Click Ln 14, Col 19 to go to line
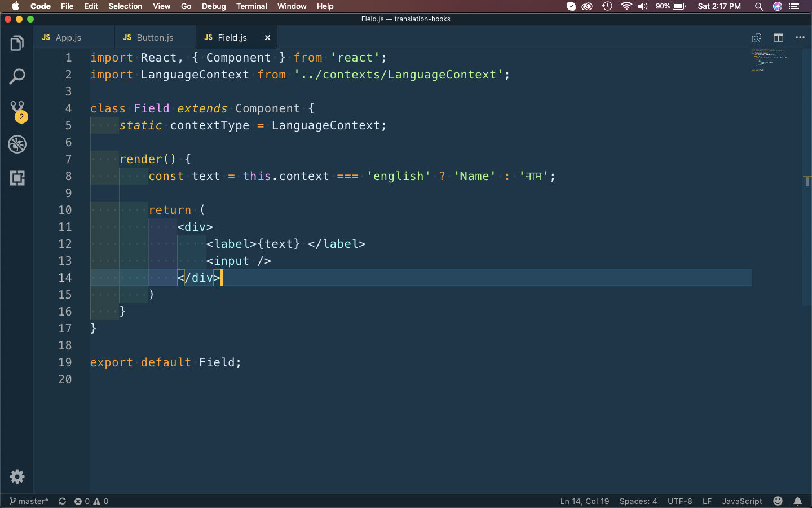 [x=584, y=501]
